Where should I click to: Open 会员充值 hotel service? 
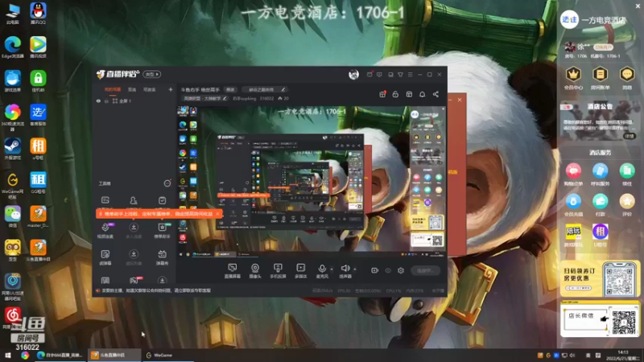[x=573, y=205]
